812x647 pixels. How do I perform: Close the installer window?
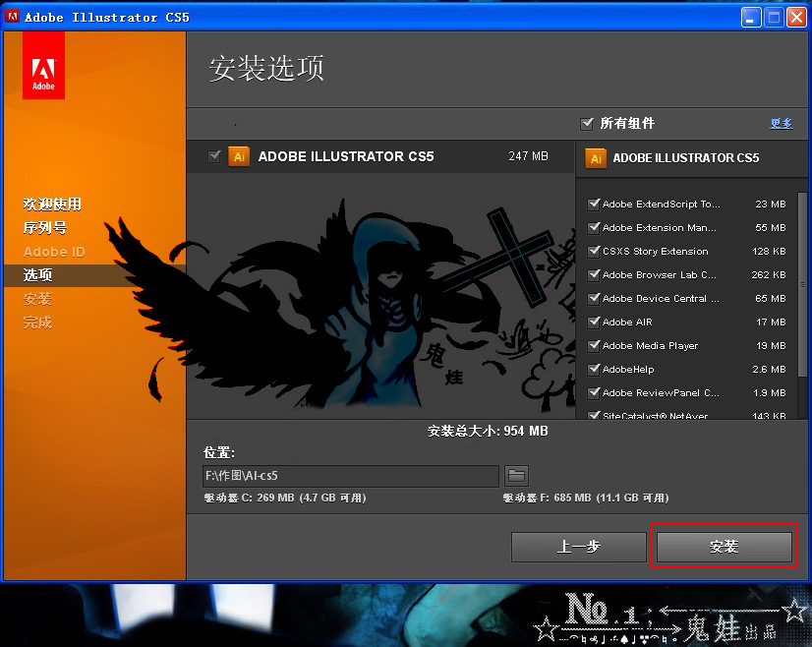796,18
